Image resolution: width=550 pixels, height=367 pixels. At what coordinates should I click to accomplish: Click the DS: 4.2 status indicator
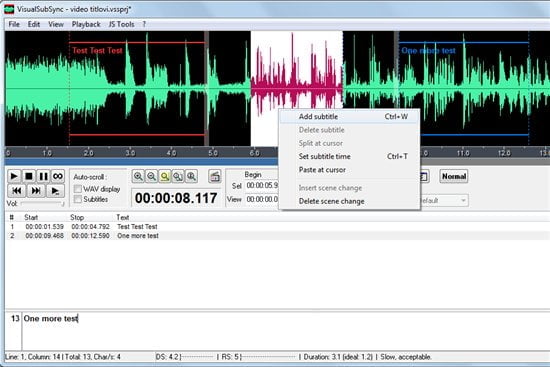click(x=167, y=357)
